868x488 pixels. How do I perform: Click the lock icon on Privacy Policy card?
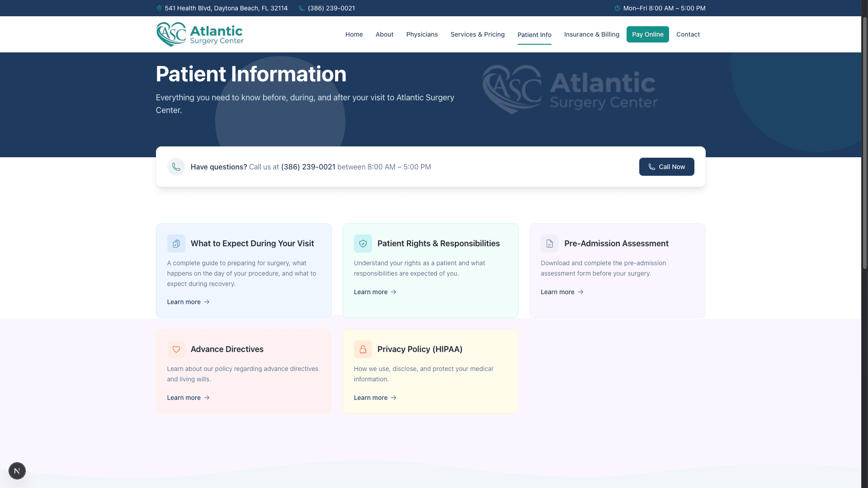click(x=363, y=349)
